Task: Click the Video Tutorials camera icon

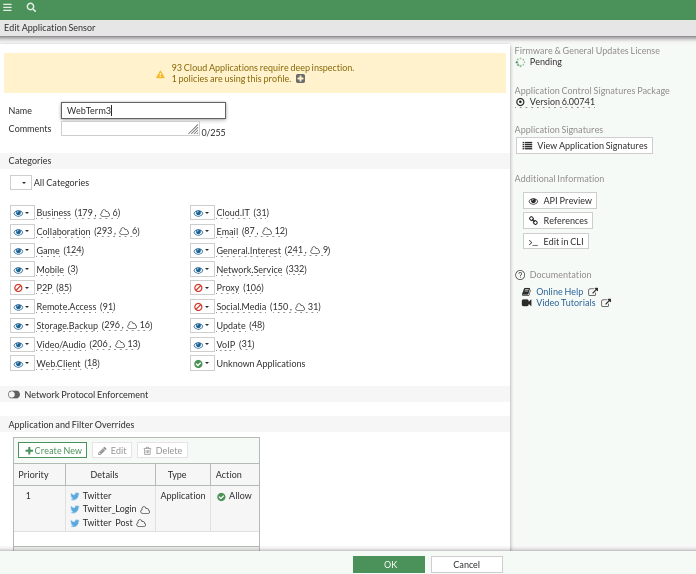Action: [527, 303]
